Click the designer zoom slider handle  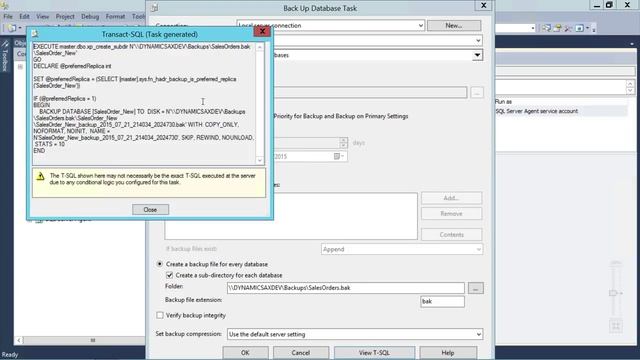[613, 293]
